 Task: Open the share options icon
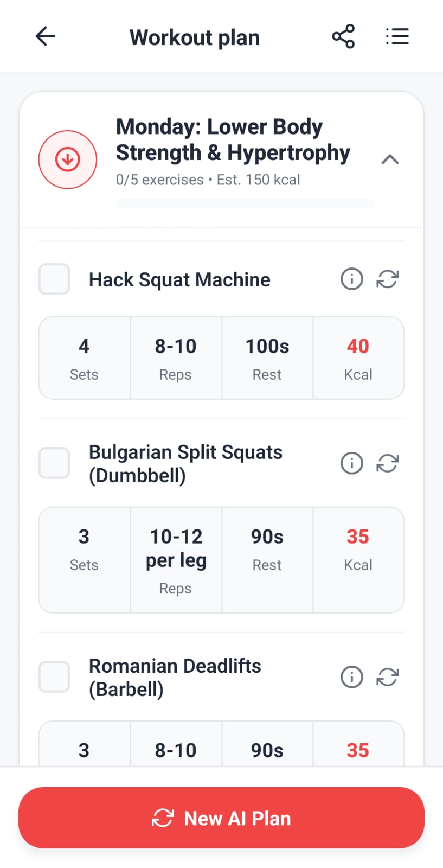click(344, 36)
